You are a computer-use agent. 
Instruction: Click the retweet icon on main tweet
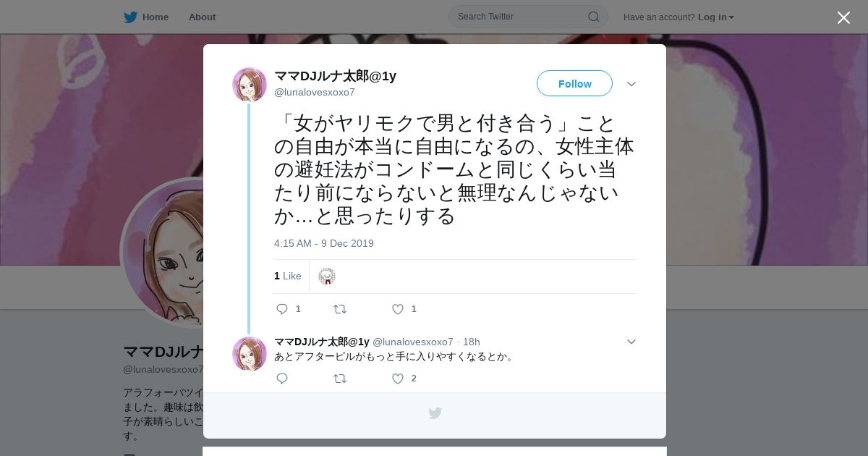[x=340, y=309]
